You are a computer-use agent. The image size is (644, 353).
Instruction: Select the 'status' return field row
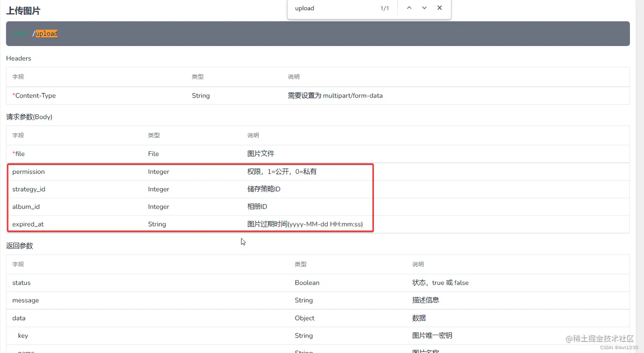pyautogui.click(x=21, y=282)
